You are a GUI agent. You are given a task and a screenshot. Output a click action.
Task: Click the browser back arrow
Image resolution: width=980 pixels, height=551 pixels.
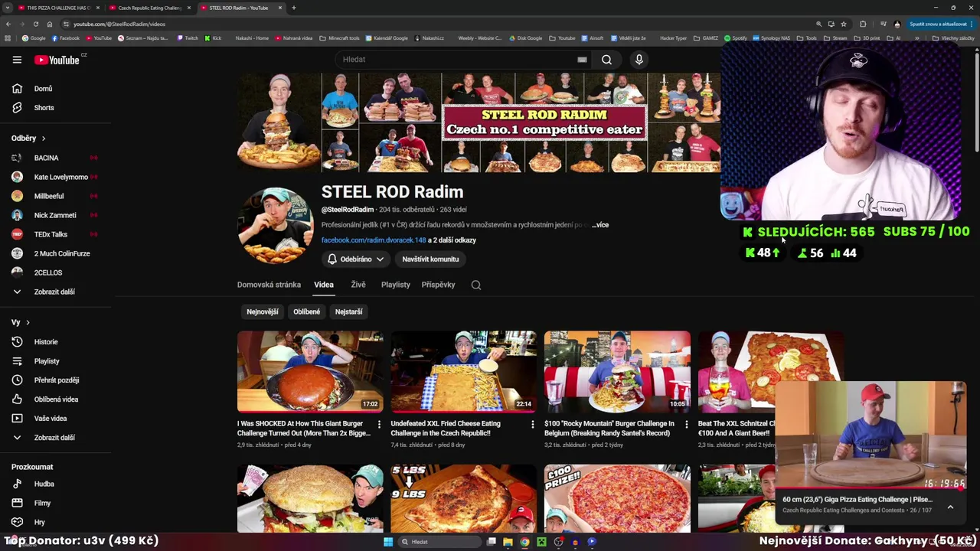tap(8, 24)
